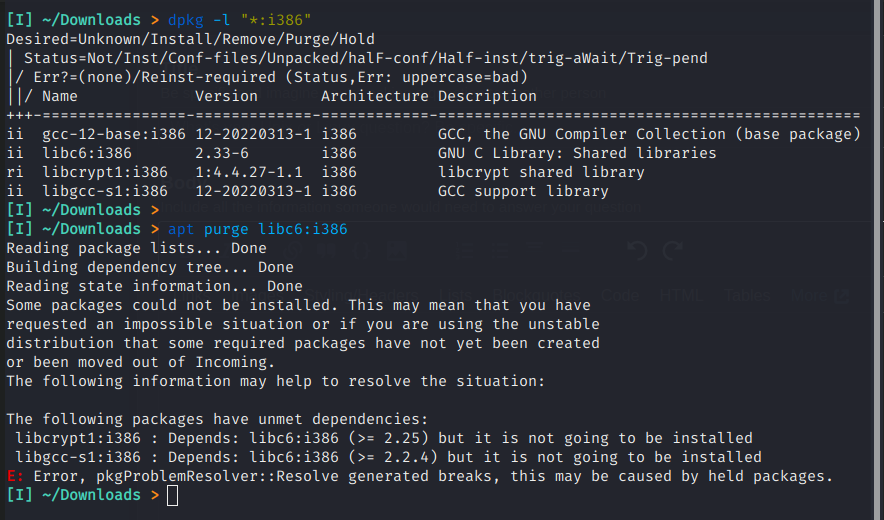Screen dimensions: 884x520
Task: Click the 'ri' status flag for libcrypt1
Action: coord(15,172)
